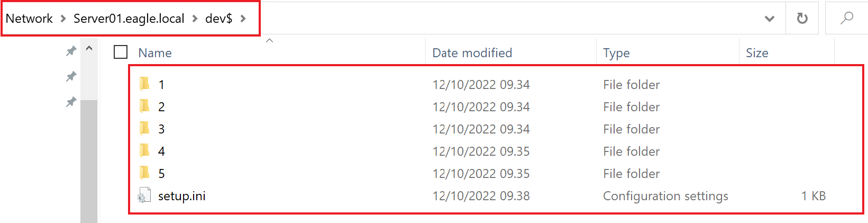This screenshot has height=223, width=868.
Task: Click the folder icon for folder 1
Action: click(144, 84)
